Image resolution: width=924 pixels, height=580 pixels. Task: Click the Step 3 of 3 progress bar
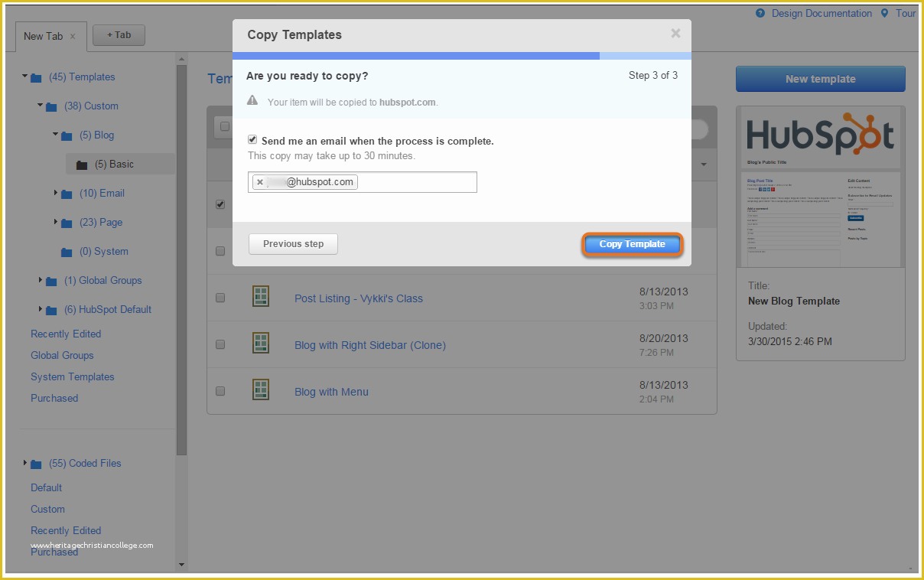[462, 56]
